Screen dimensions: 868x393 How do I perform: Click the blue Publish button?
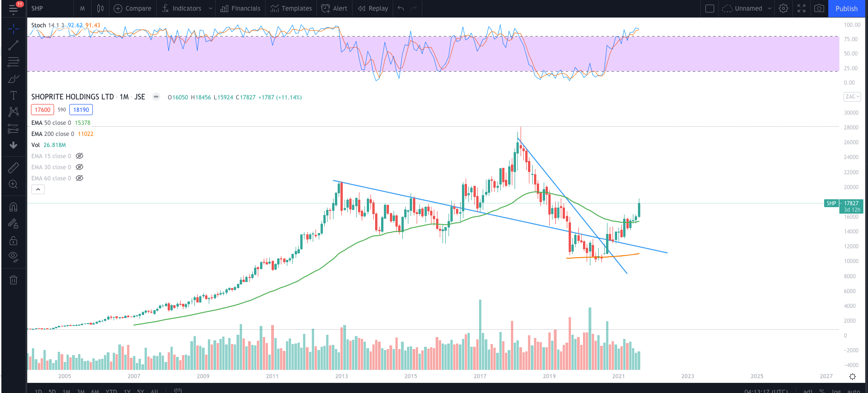(846, 8)
